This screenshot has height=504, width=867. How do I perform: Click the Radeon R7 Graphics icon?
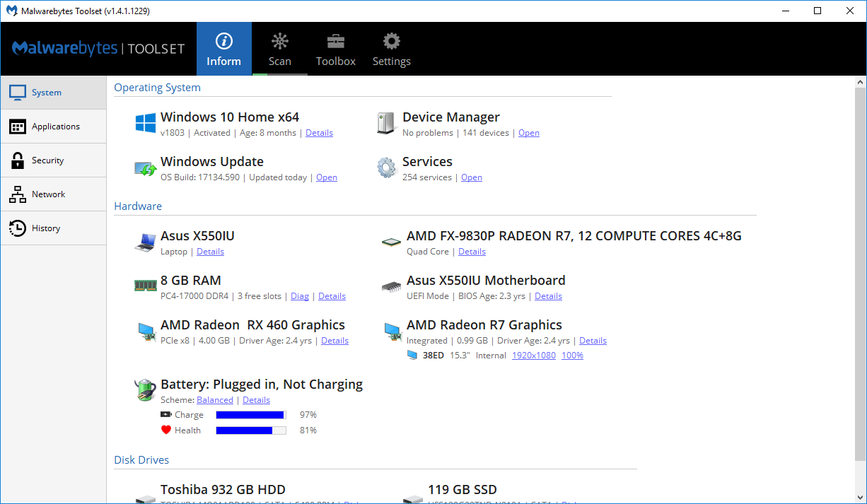392,332
